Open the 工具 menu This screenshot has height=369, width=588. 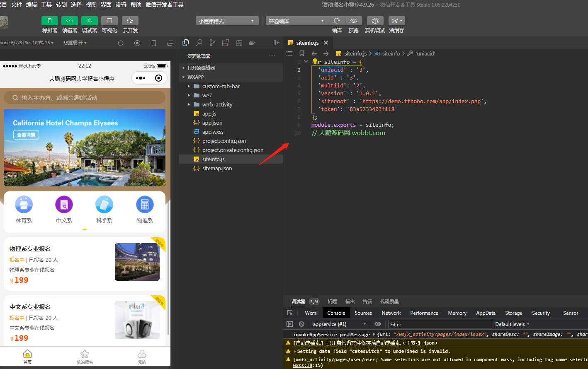46,5
